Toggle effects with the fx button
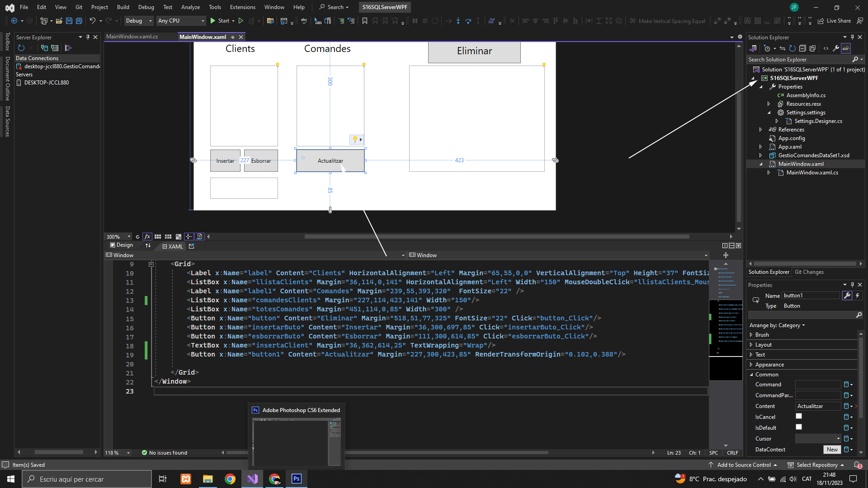This screenshot has width=868, height=488. click(147, 237)
